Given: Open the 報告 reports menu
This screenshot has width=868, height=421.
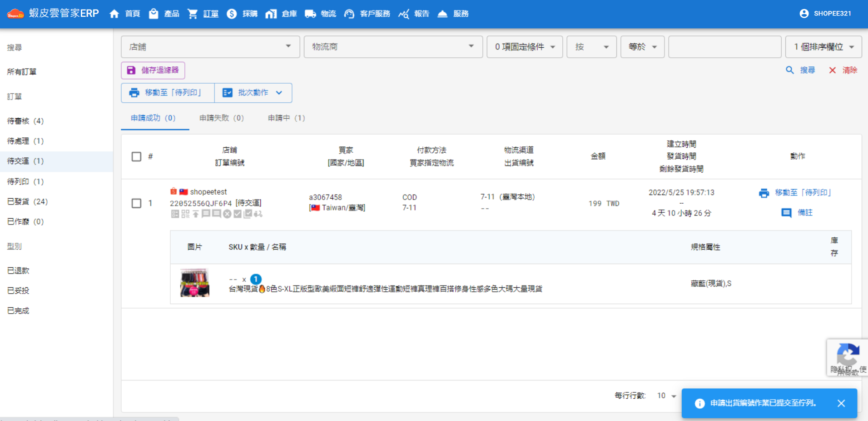Looking at the screenshot, I should click(x=414, y=14).
